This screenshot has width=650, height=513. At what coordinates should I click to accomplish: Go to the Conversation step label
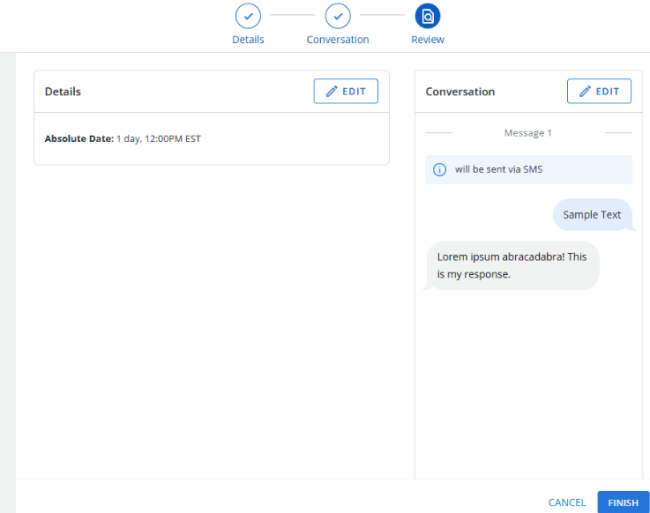point(338,40)
